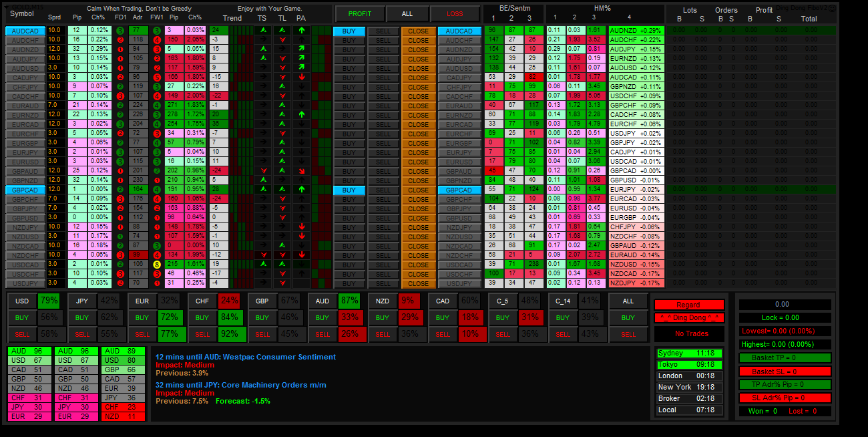Click the Trend column header
This screenshot has height=437, width=868.
(232, 18)
